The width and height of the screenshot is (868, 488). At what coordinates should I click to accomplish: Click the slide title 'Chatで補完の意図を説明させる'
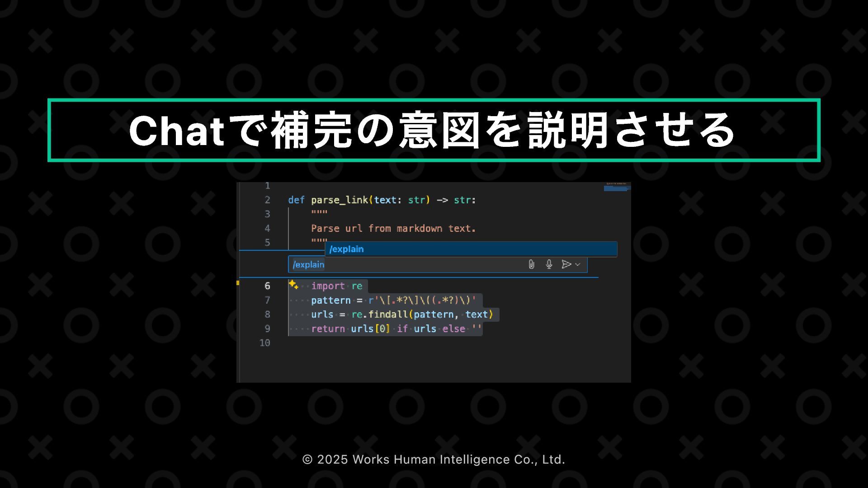(432, 131)
